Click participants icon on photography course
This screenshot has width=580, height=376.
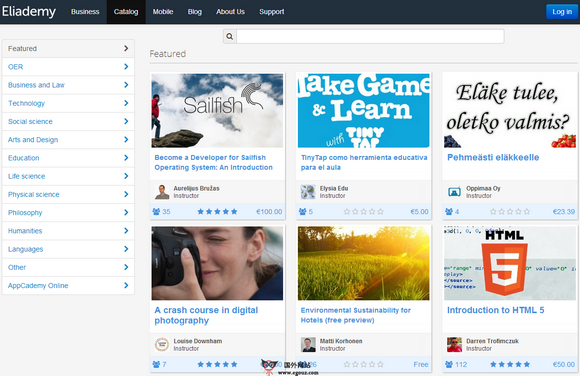[156, 365]
